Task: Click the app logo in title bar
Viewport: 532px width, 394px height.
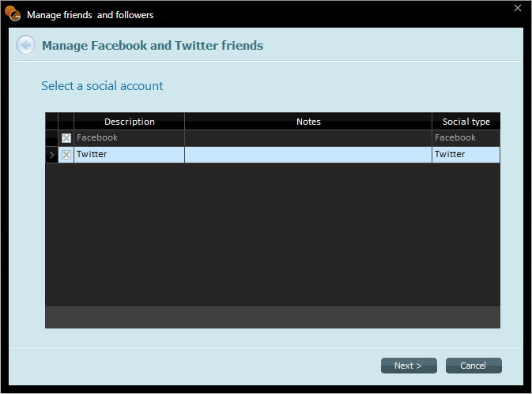Action: tap(13, 14)
